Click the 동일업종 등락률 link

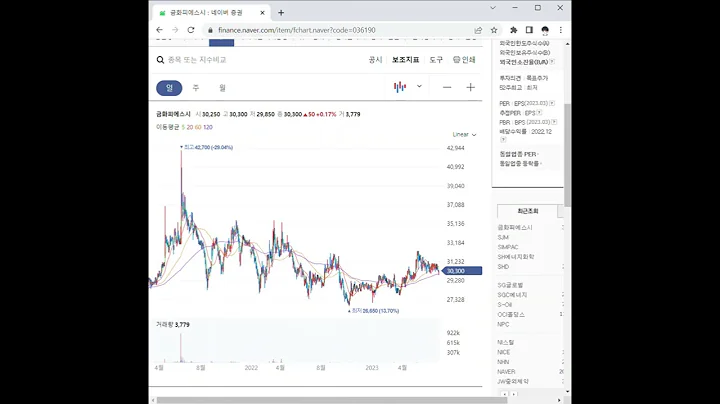[x=519, y=163]
